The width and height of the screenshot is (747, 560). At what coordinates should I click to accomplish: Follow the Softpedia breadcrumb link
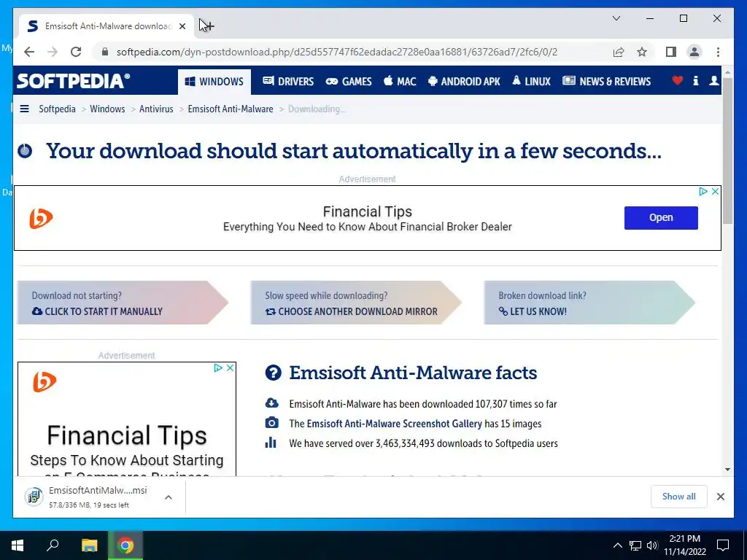[x=57, y=109]
